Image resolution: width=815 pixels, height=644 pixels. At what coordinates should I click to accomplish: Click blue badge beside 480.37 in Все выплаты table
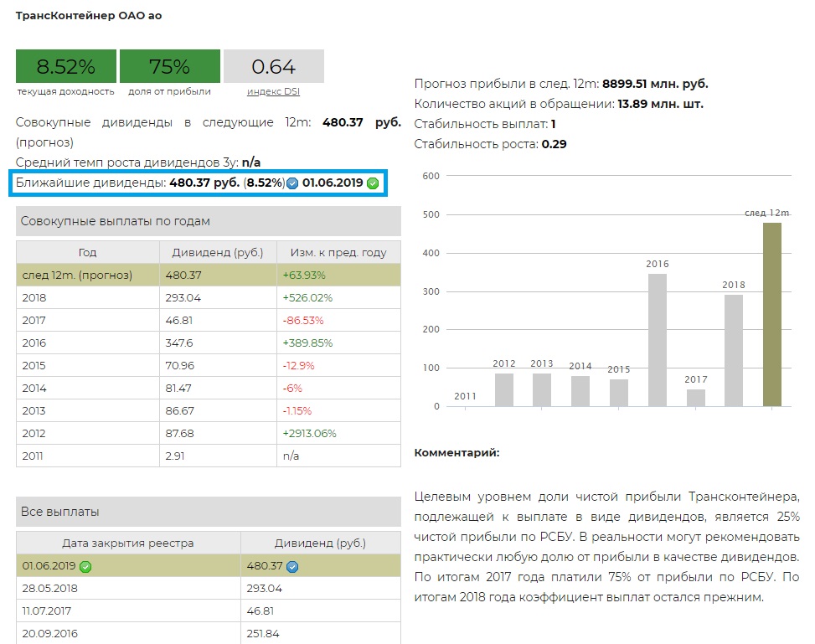[x=292, y=566]
